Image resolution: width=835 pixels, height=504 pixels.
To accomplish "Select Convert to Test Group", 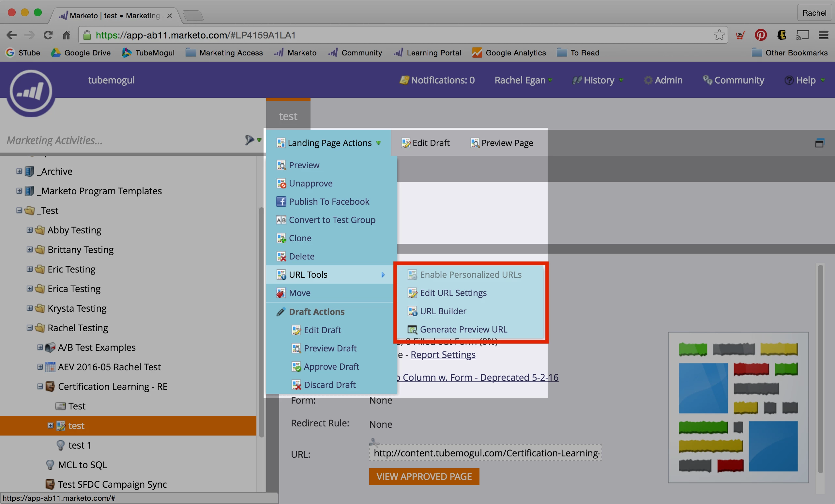I will (331, 220).
